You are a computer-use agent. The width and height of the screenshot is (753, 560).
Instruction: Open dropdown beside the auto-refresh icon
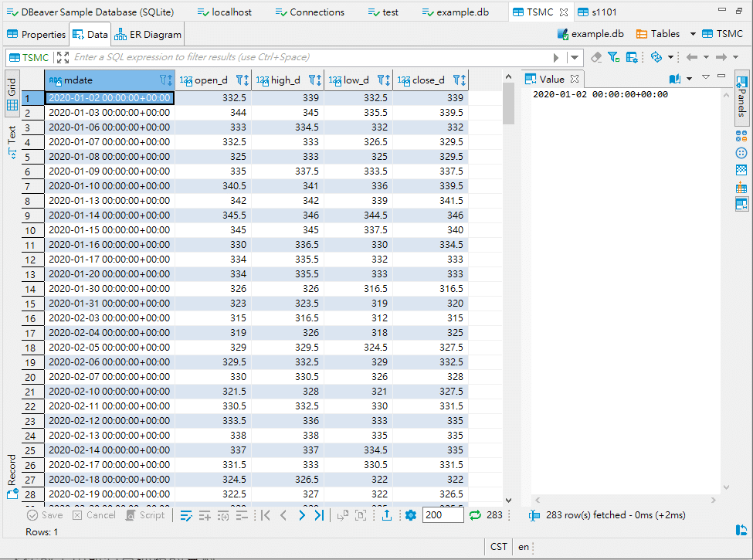[670, 57]
